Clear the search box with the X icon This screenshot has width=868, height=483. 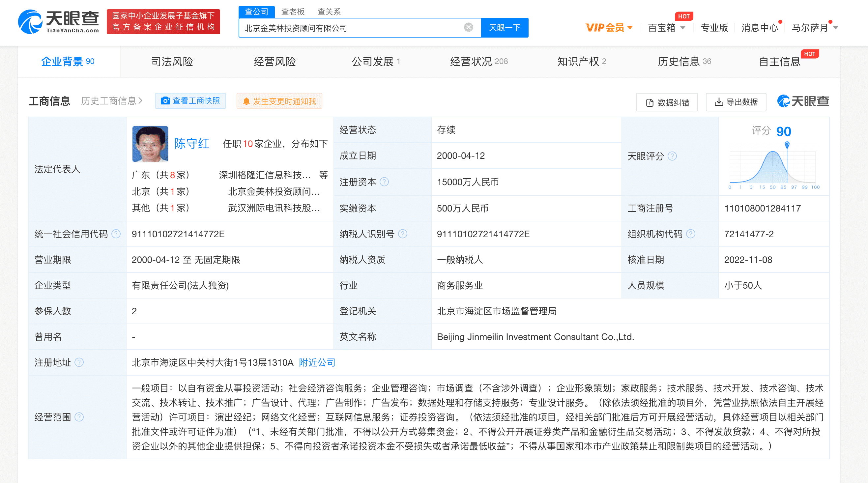point(468,27)
